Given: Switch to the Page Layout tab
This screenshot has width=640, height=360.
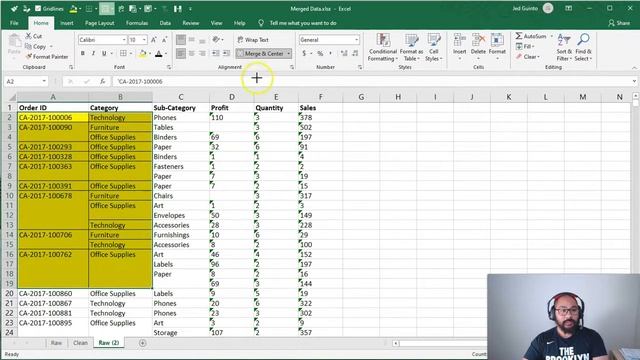Looking at the screenshot, I should 100,23.
